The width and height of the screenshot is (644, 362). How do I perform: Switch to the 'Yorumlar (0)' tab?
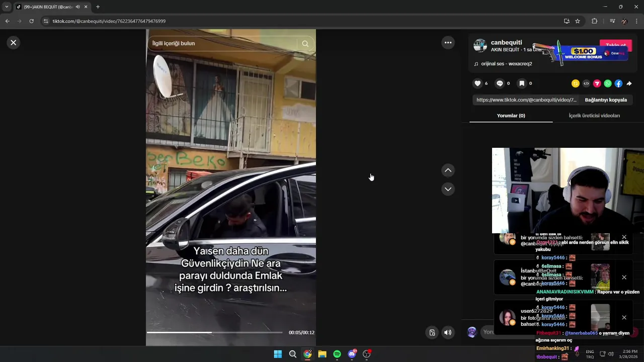pyautogui.click(x=511, y=116)
